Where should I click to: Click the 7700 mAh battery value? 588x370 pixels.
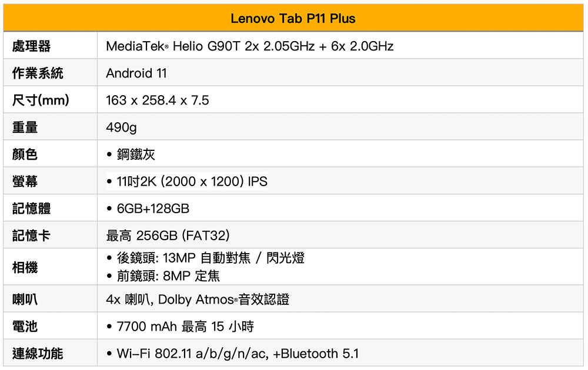(x=185, y=327)
